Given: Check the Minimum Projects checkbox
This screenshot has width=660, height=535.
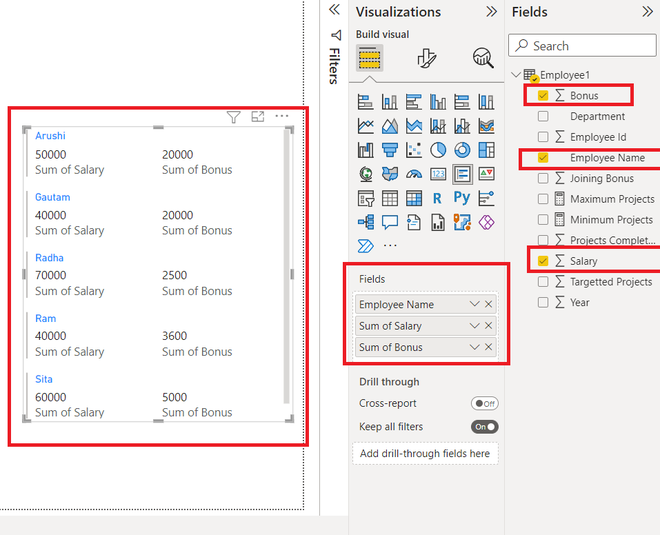Looking at the screenshot, I should coord(543,219).
